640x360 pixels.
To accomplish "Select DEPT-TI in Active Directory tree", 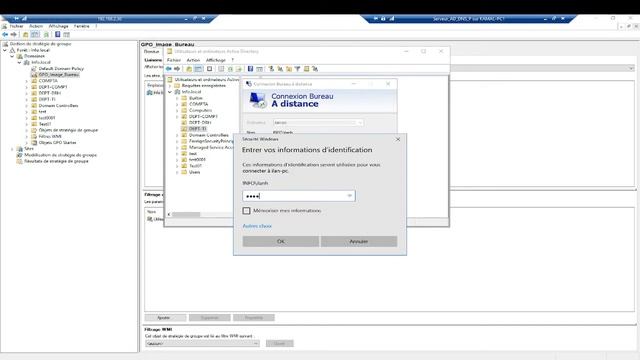I will (x=197, y=129).
